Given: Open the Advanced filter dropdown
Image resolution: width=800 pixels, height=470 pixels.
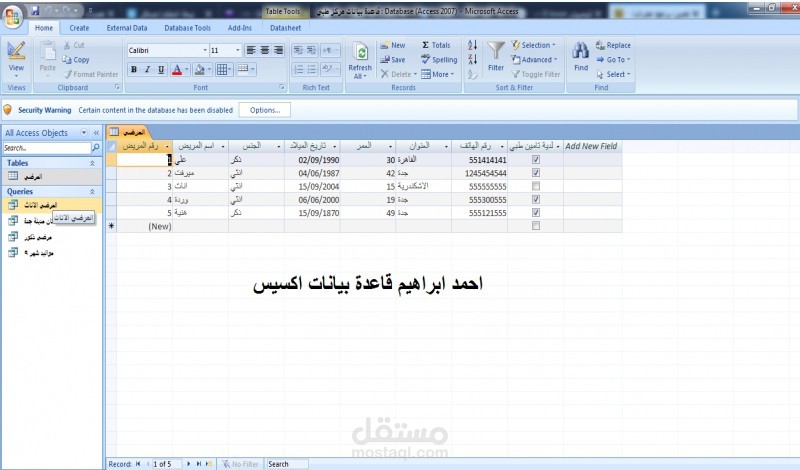Looking at the screenshot, I should [x=534, y=60].
